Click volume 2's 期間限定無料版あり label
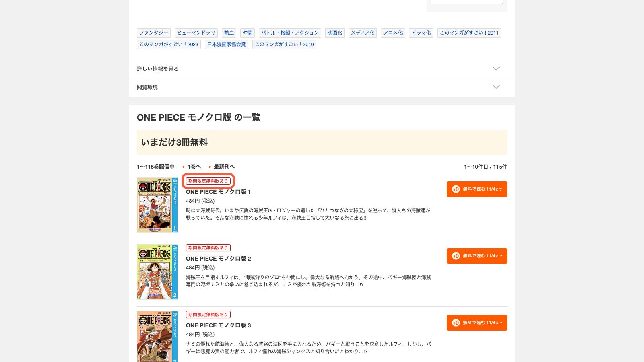 208,248
